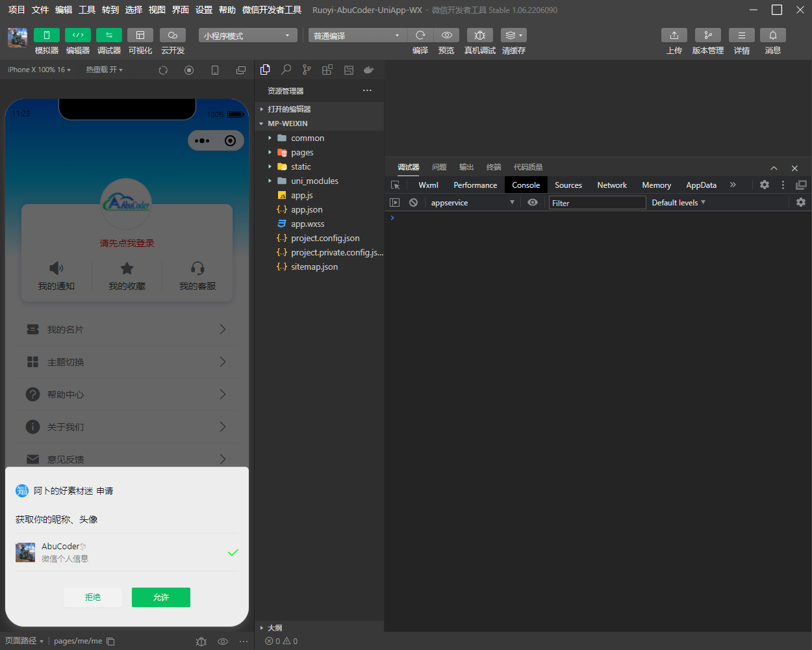Open the project.config.json file

pyautogui.click(x=319, y=238)
